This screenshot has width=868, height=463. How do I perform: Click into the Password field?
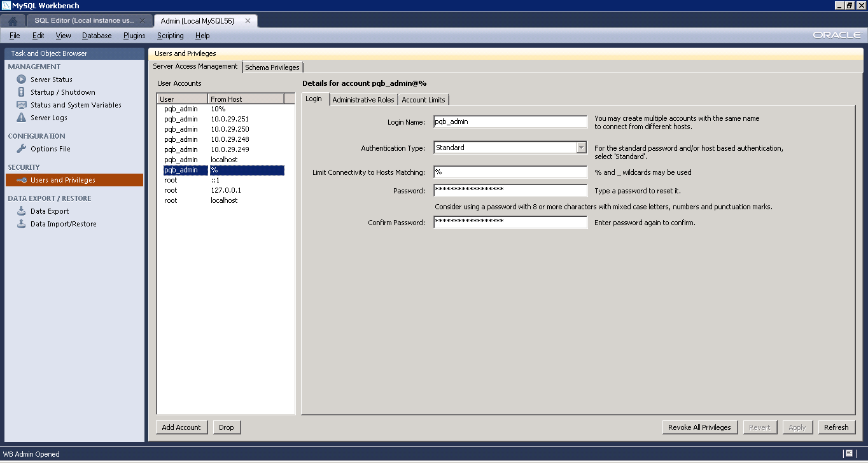click(x=510, y=190)
